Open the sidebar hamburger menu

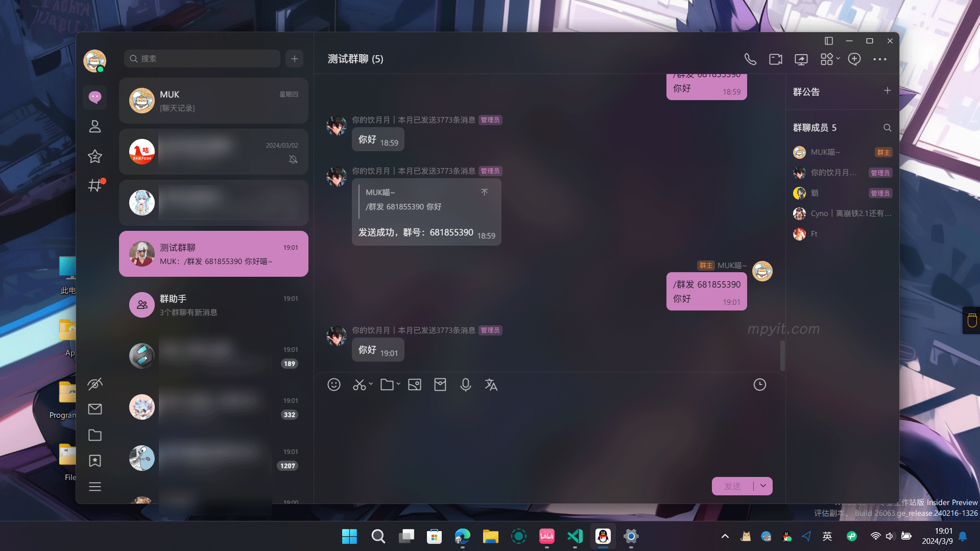(95, 487)
